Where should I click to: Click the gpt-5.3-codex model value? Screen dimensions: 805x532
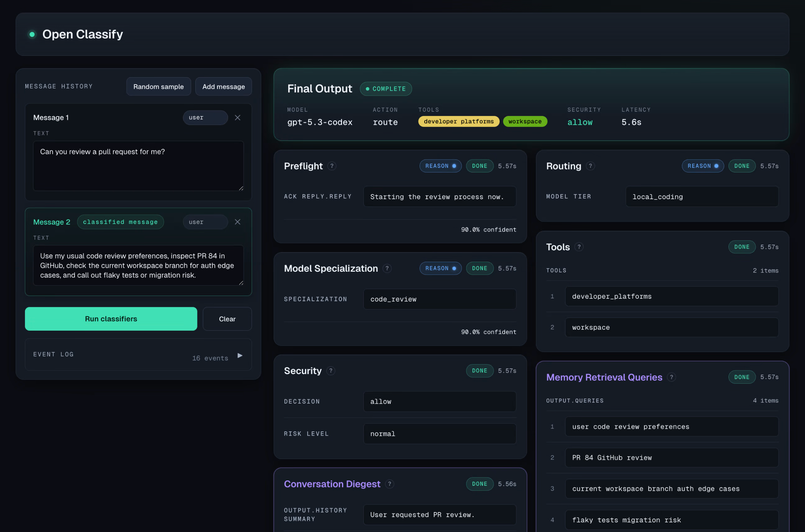[320, 122]
